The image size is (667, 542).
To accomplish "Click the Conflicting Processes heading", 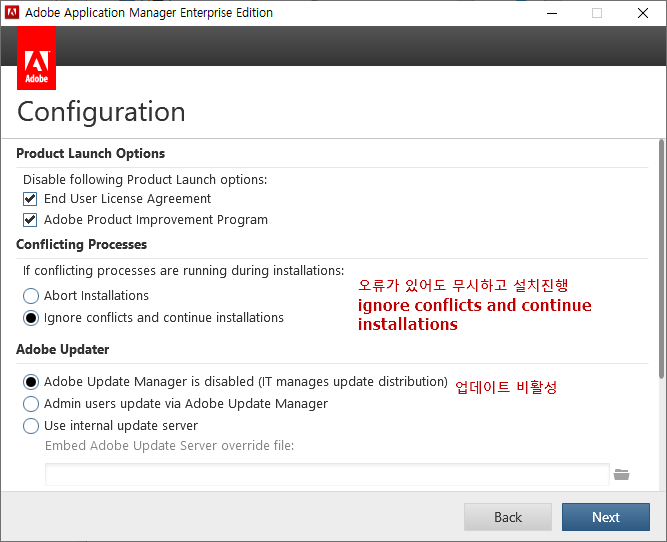I will (82, 244).
